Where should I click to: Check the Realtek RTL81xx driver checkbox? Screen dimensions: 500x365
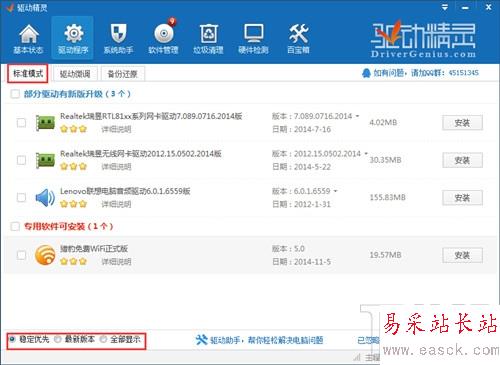(21, 123)
